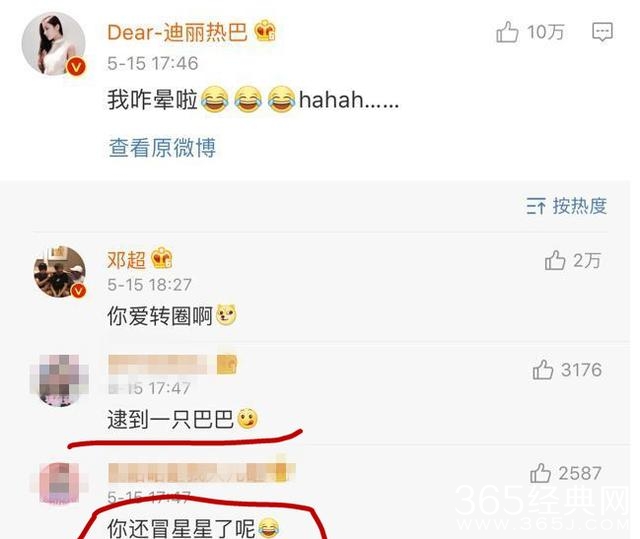
Task: Like 邓超's comment with 2万 likes
Action: click(x=555, y=260)
